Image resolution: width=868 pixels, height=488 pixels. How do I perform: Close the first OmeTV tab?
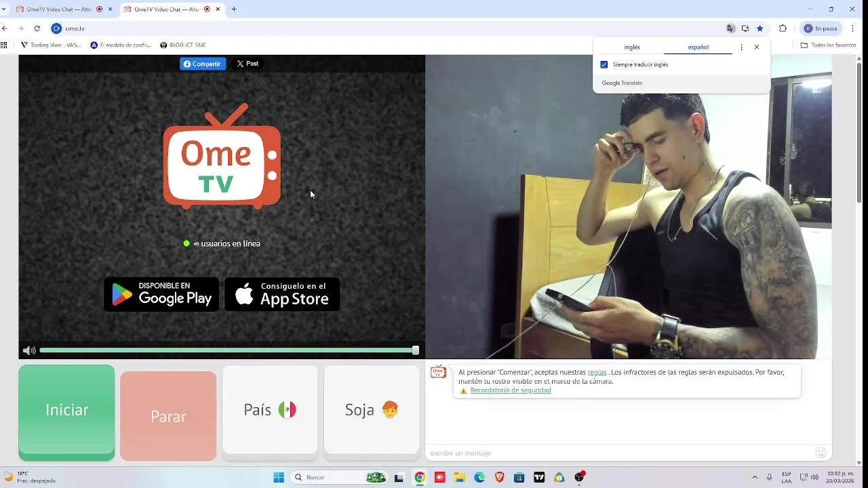pos(110,9)
